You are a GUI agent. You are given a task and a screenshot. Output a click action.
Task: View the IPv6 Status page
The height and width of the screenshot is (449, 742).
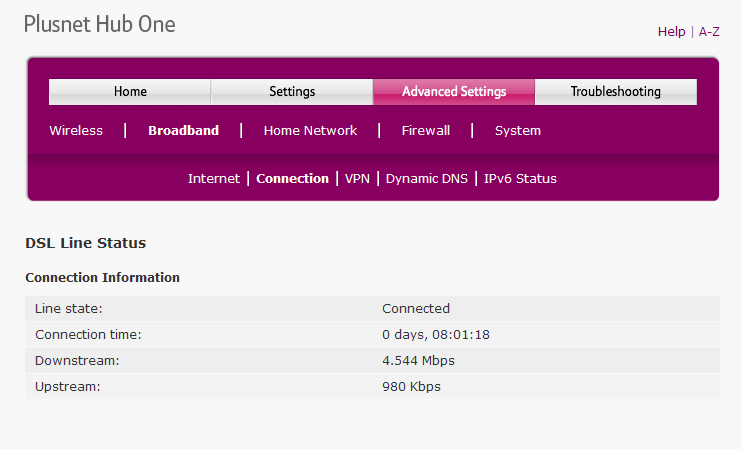pos(520,179)
